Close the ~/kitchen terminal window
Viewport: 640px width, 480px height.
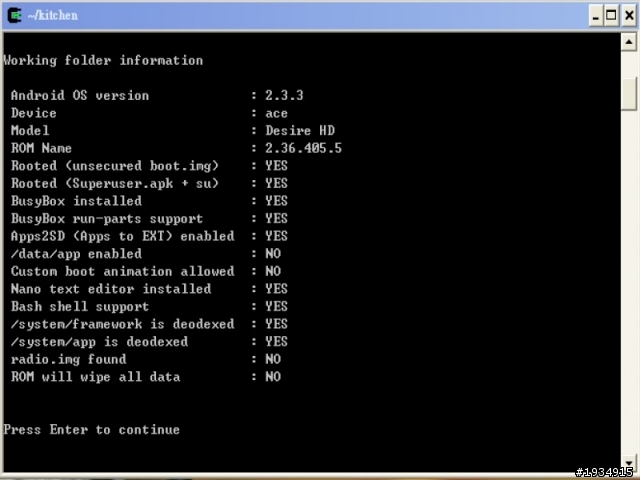coord(629,16)
